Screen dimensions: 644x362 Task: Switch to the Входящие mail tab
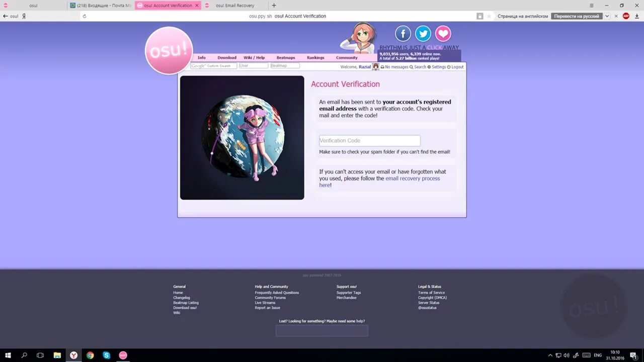coord(101,6)
